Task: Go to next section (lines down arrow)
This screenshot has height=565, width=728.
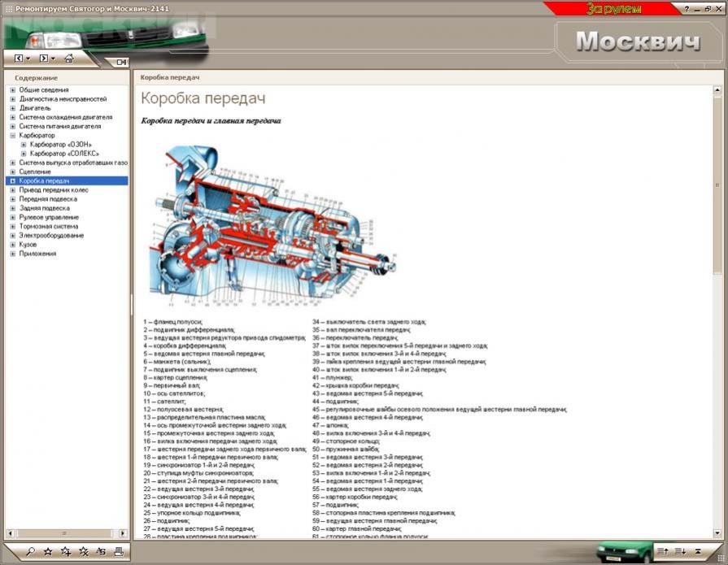Action: [x=680, y=551]
